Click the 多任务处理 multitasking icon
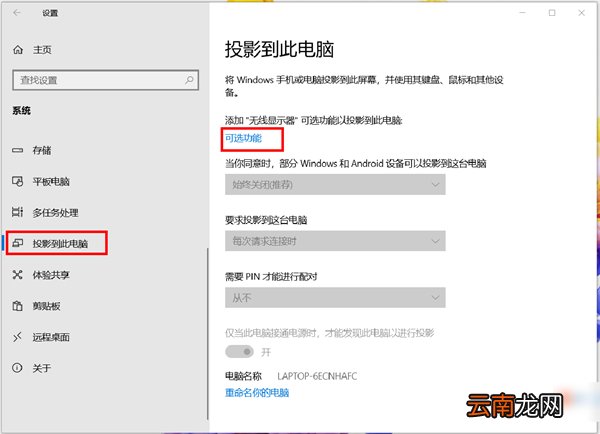The image size is (600, 434). click(18, 212)
